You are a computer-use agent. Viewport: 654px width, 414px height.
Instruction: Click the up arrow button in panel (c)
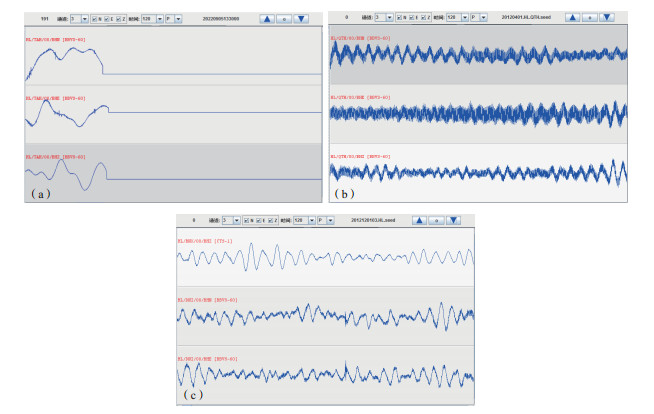click(420, 220)
